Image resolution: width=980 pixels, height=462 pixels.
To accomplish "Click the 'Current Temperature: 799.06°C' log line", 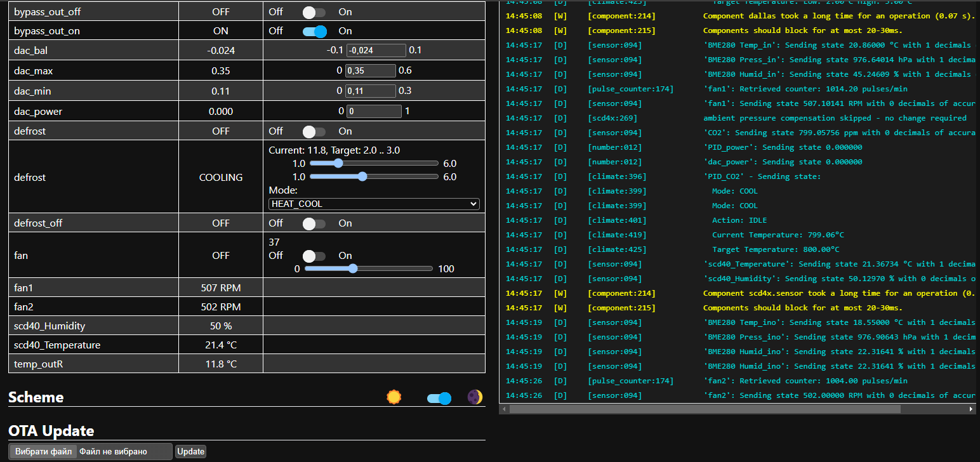I will click(778, 235).
